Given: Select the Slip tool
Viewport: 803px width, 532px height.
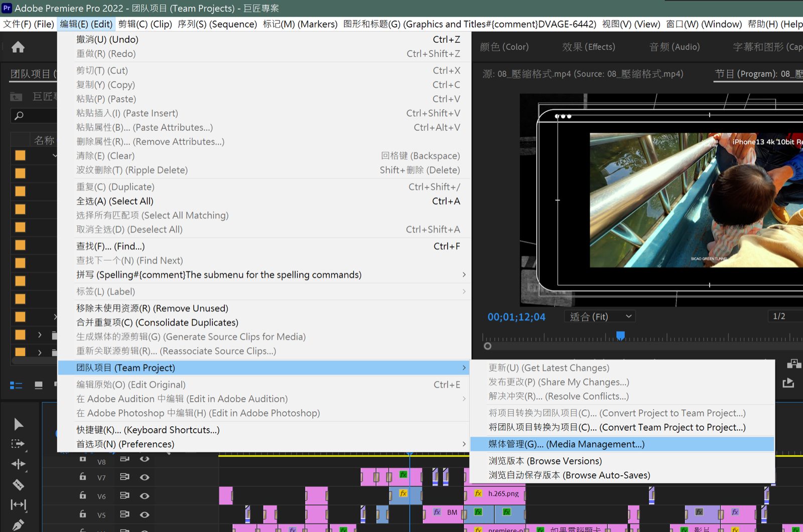Looking at the screenshot, I should pos(18,504).
